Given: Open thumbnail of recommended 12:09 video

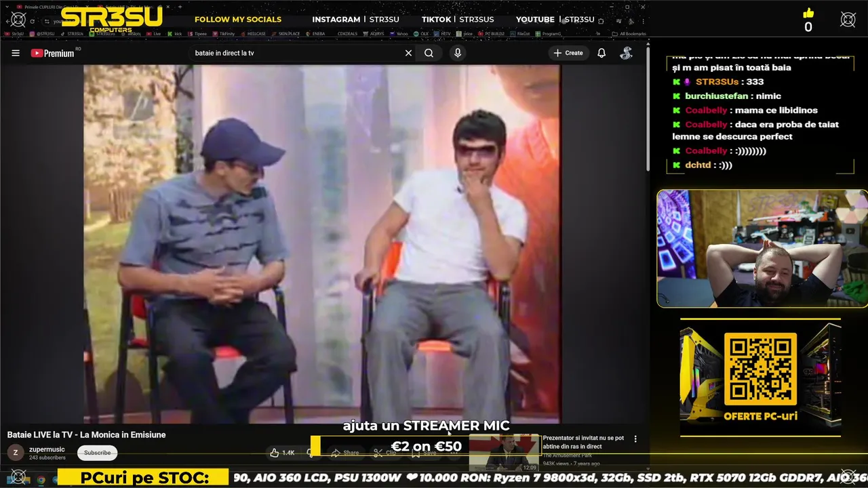Looking at the screenshot, I should coord(505,453).
